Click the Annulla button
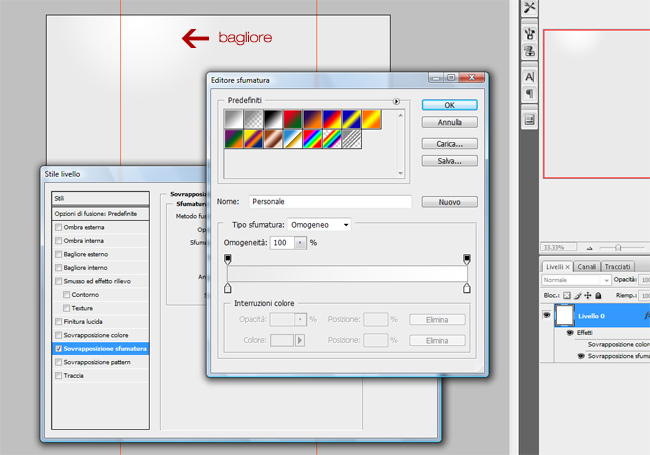Screen dimensions: 650x455 coord(449,122)
